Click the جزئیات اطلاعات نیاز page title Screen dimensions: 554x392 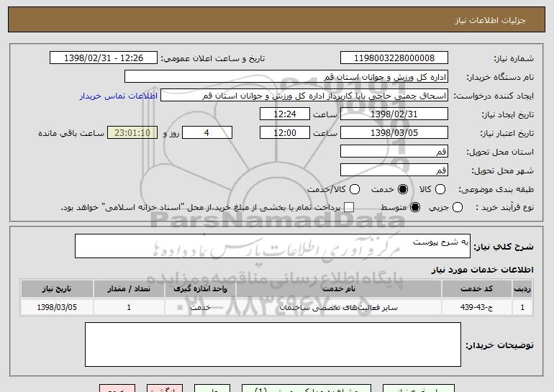click(x=490, y=20)
